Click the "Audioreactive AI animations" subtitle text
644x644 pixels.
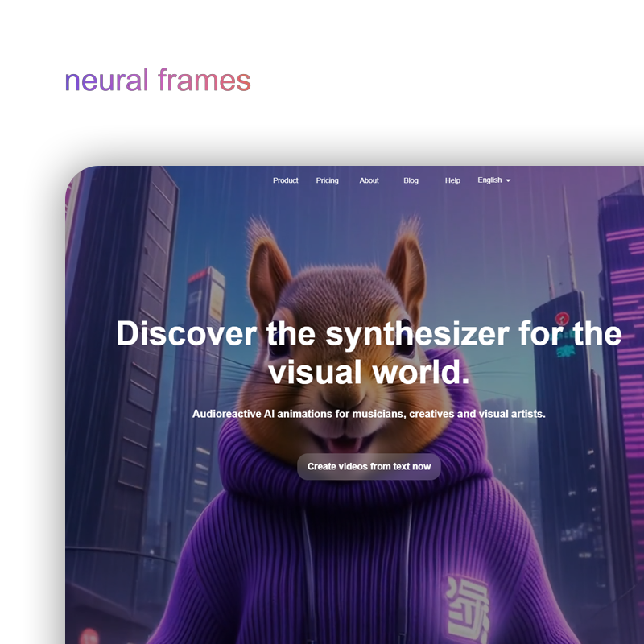click(369, 414)
